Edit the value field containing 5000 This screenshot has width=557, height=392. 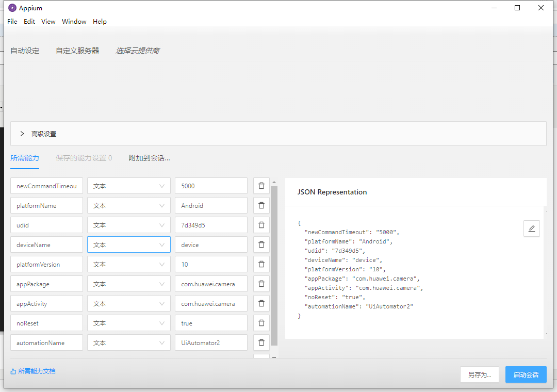tap(211, 186)
